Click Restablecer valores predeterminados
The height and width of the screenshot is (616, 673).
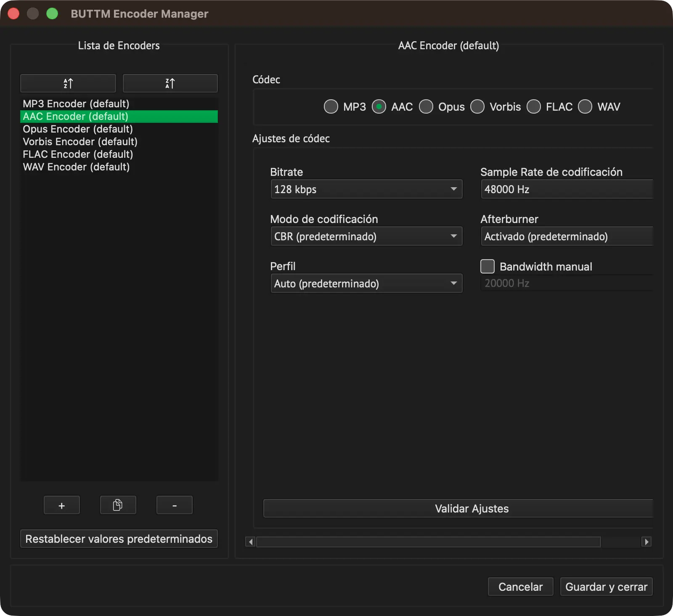119,539
